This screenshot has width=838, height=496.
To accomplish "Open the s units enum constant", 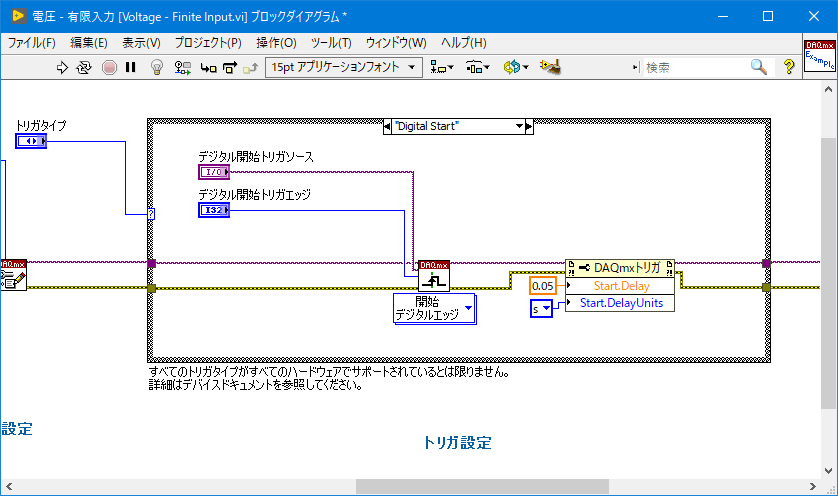I will 541,309.
